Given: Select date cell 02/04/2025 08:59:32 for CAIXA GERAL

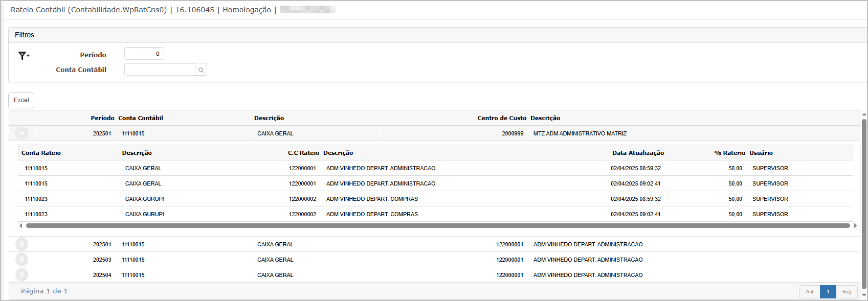Looking at the screenshot, I should 636,168.
